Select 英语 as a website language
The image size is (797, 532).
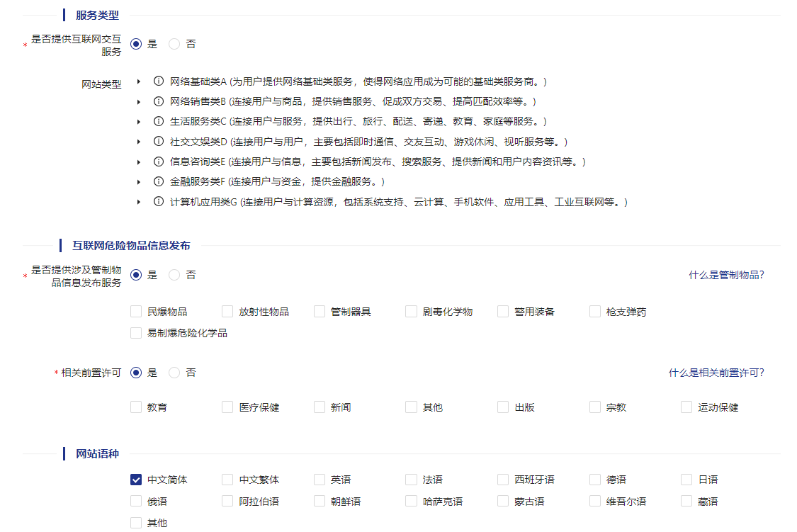click(x=319, y=479)
